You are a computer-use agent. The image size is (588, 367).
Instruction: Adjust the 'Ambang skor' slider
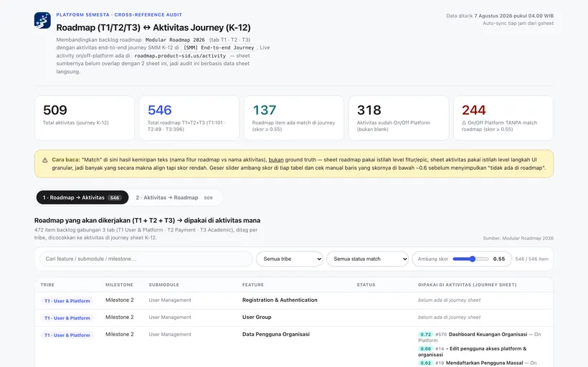click(470, 259)
